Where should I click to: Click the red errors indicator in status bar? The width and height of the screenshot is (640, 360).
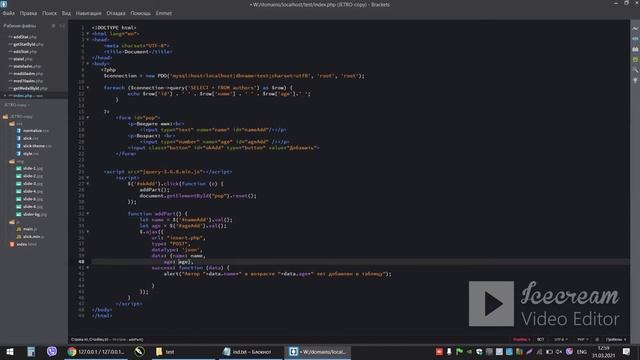coord(521,340)
